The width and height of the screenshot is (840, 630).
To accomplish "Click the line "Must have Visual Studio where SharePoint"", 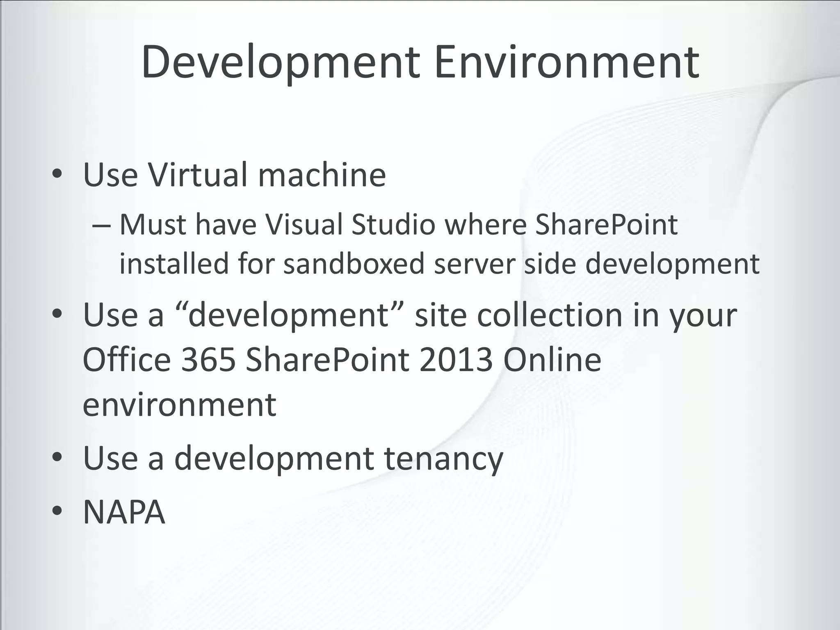I will click(x=398, y=225).
